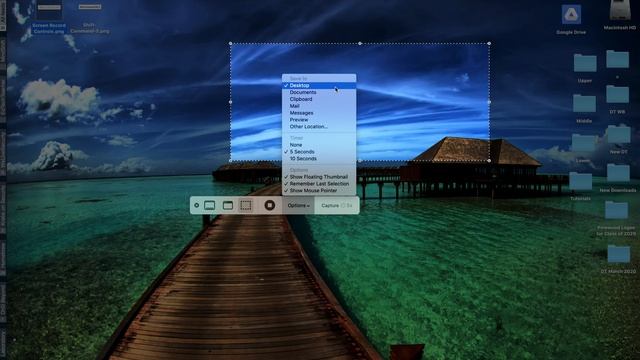Select Macintosh HD drive icon
The image size is (640, 360).
tap(620, 10)
